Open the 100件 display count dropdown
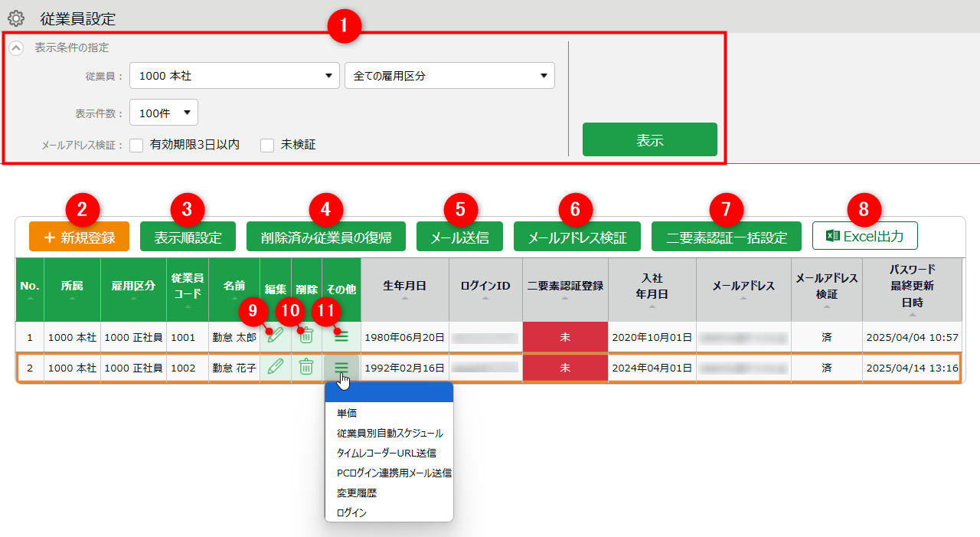Image resolution: width=980 pixels, height=537 pixels. click(x=164, y=113)
